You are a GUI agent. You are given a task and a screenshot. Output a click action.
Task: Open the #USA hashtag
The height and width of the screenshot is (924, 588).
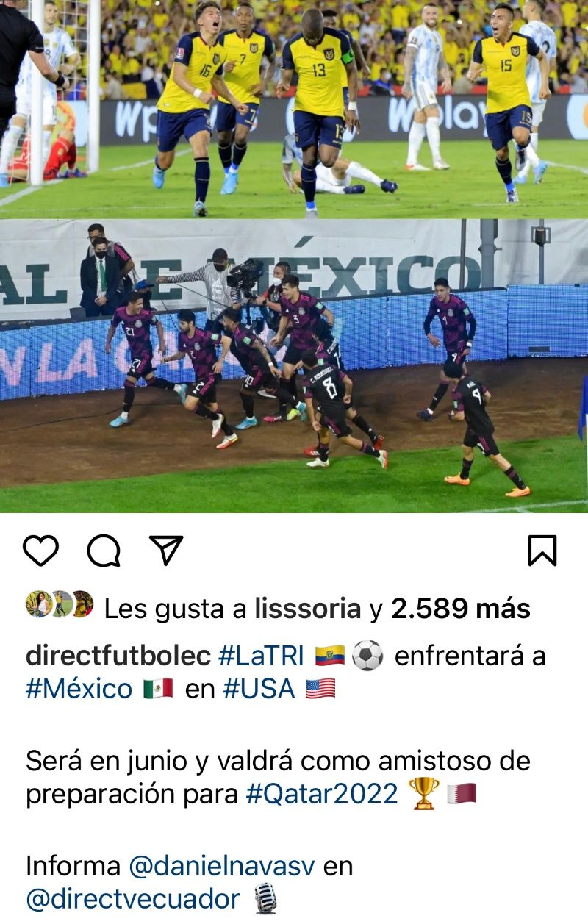click(x=259, y=689)
